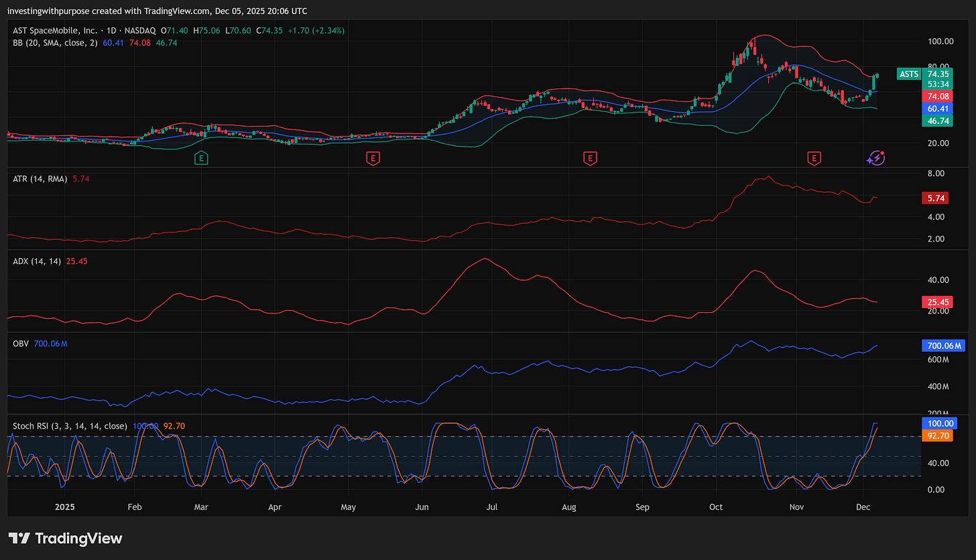This screenshot has height=560, width=976.
Task: Select the BB (20, SMA, close, 2) indicator legend
Action: click(56, 42)
